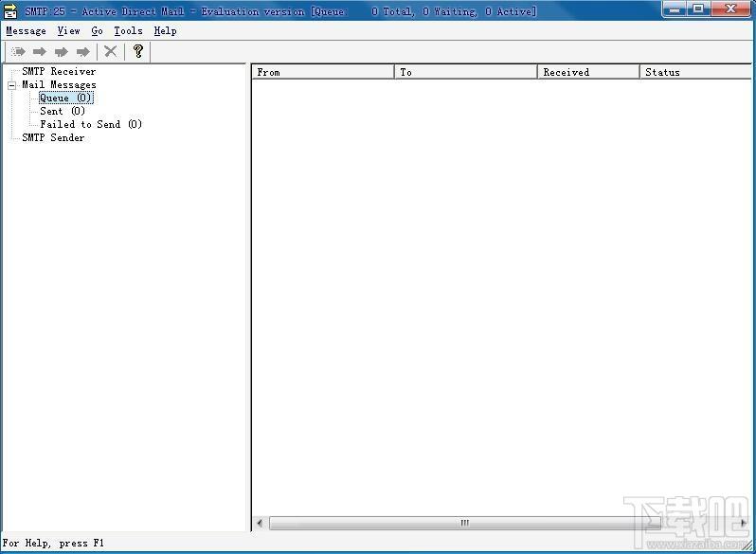
Task: Open the Tools menu
Action: click(x=128, y=31)
